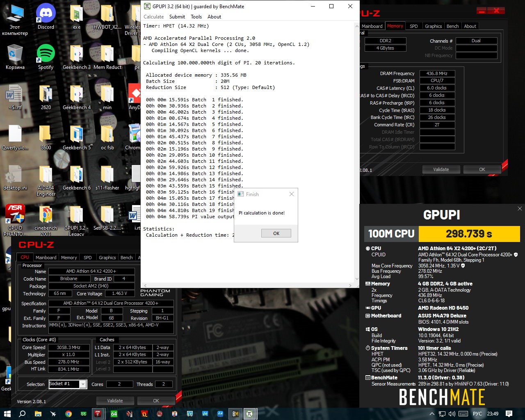Close the BenchMate GPUPI result panel
This screenshot has height=420, width=525.
pyautogui.click(x=520, y=208)
